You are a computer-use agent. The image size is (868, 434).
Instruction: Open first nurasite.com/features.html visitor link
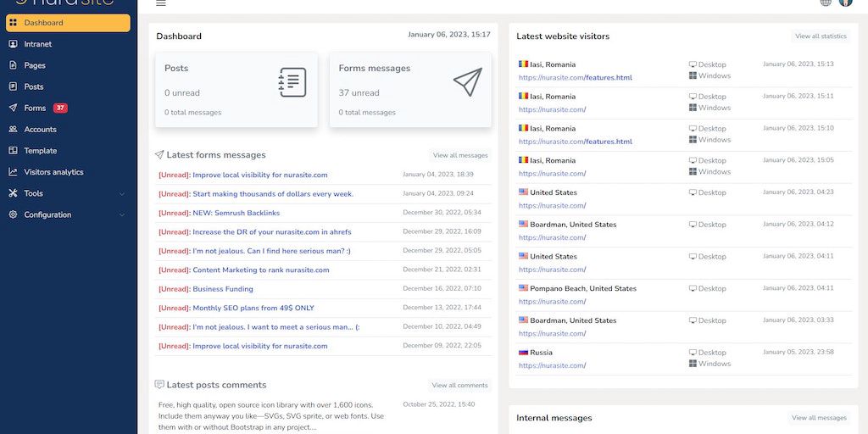[576, 78]
